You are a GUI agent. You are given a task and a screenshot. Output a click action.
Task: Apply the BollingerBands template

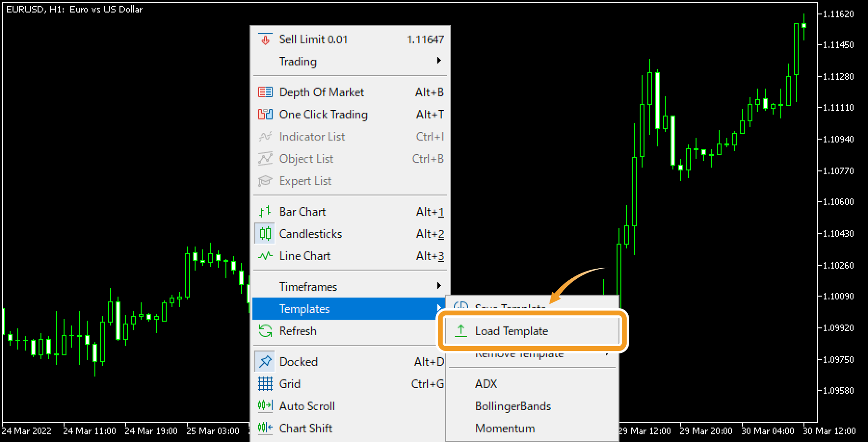click(x=532, y=406)
